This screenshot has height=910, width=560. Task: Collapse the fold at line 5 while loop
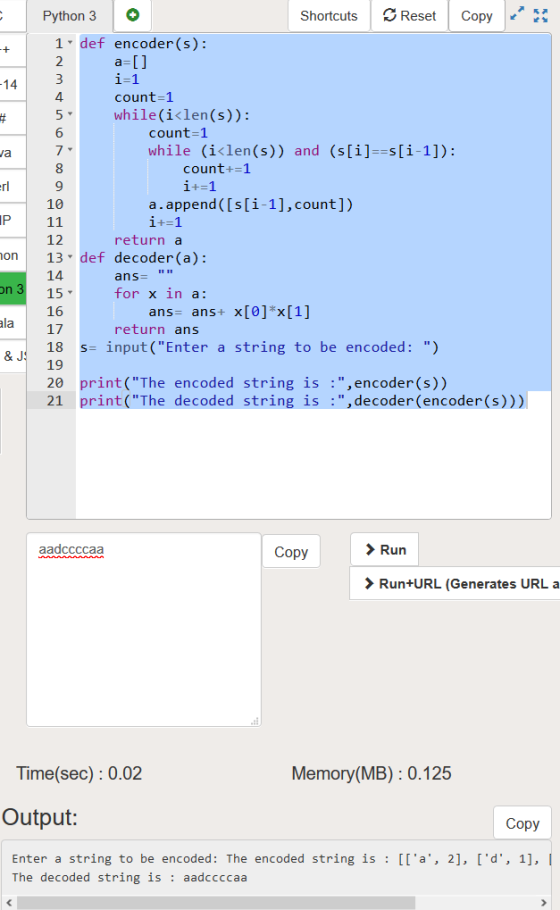(x=70, y=114)
